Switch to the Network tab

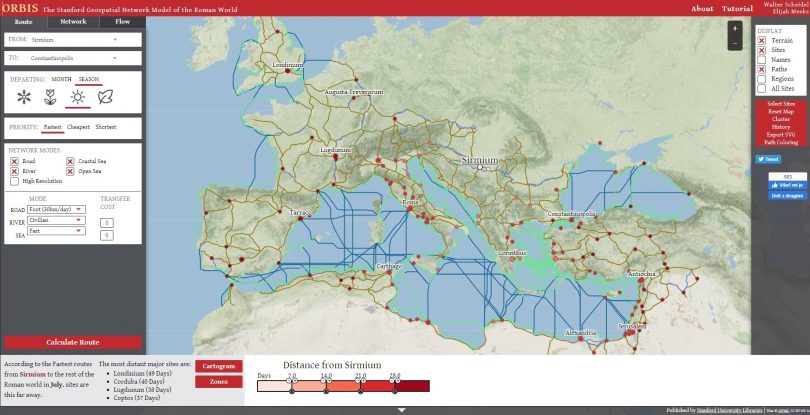tap(73, 20)
